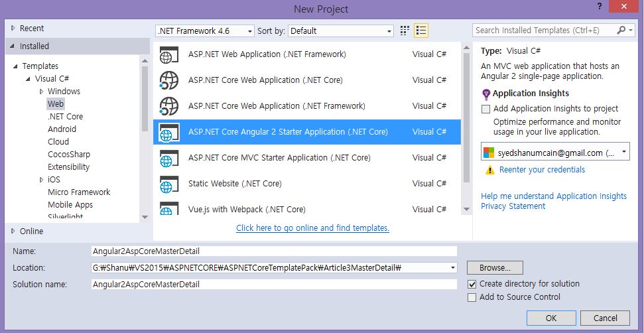Collapse the Visual C# tree node
The image size is (644, 333).
click(28, 79)
